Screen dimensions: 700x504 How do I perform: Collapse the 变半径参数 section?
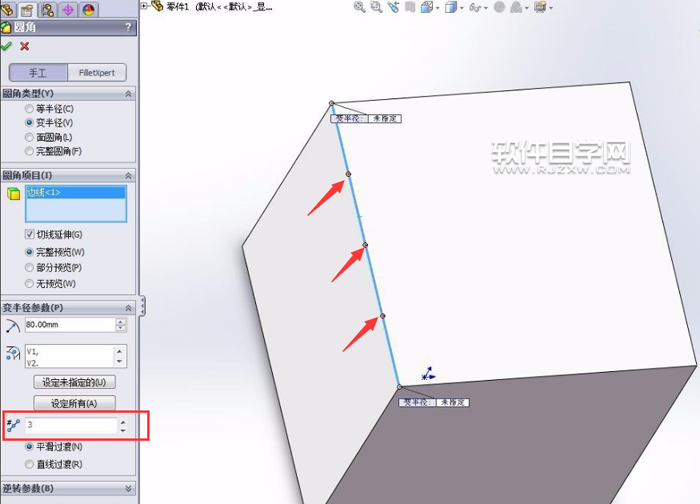tap(129, 308)
